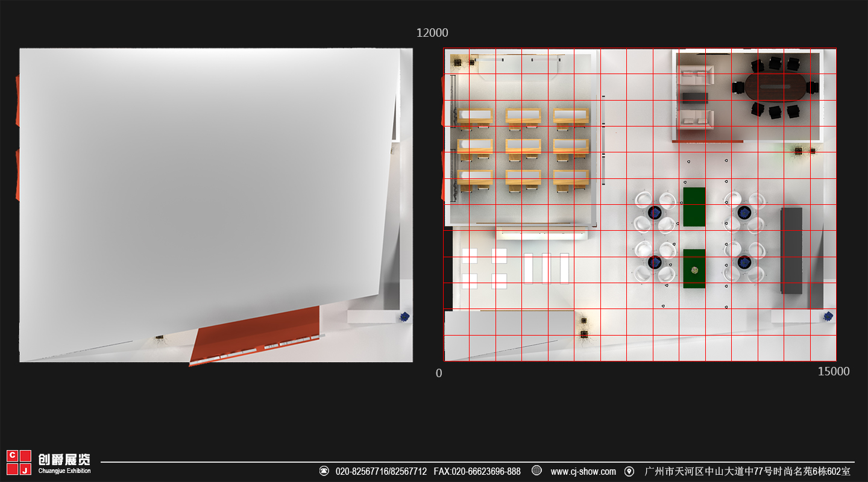Click the Chuangjue Exhibition English caption
The width and height of the screenshot is (868, 482).
tap(64, 471)
